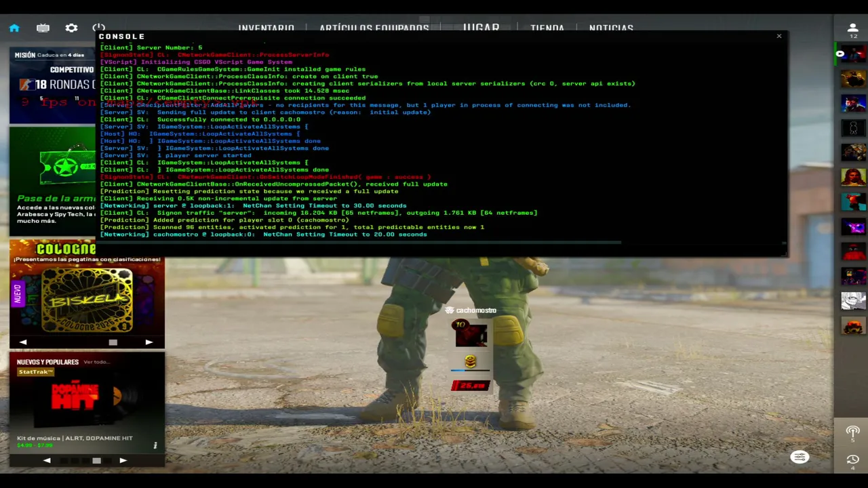Open the Tienda menu tab
The height and width of the screenshot is (488, 868).
pyautogui.click(x=547, y=28)
